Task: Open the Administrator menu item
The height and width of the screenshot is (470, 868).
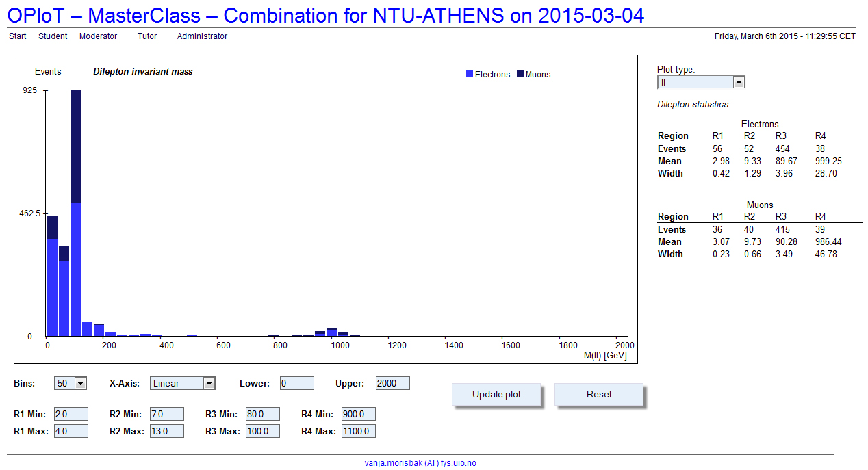Action: click(x=203, y=36)
